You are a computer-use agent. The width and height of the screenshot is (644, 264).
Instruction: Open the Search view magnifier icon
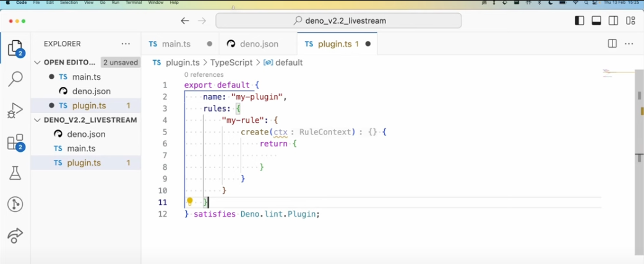tap(15, 79)
